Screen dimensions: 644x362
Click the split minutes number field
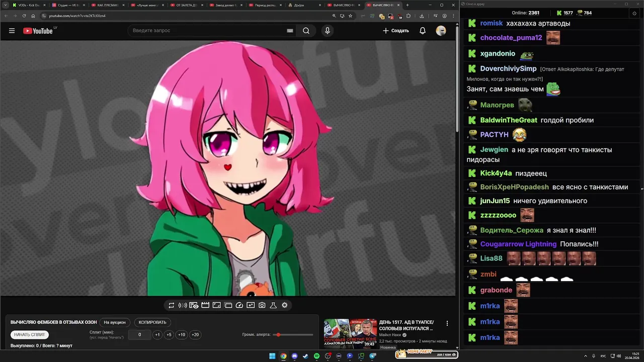pyautogui.click(x=140, y=335)
